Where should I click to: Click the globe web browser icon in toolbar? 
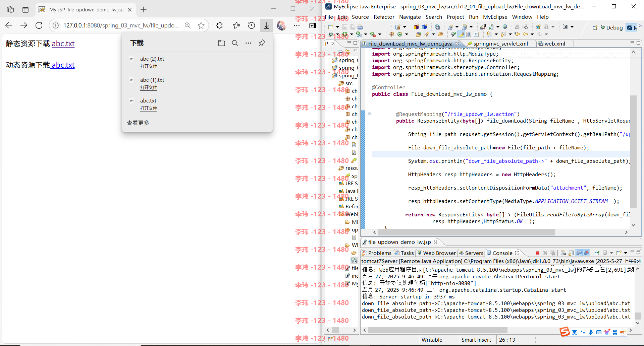click(505, 27)
